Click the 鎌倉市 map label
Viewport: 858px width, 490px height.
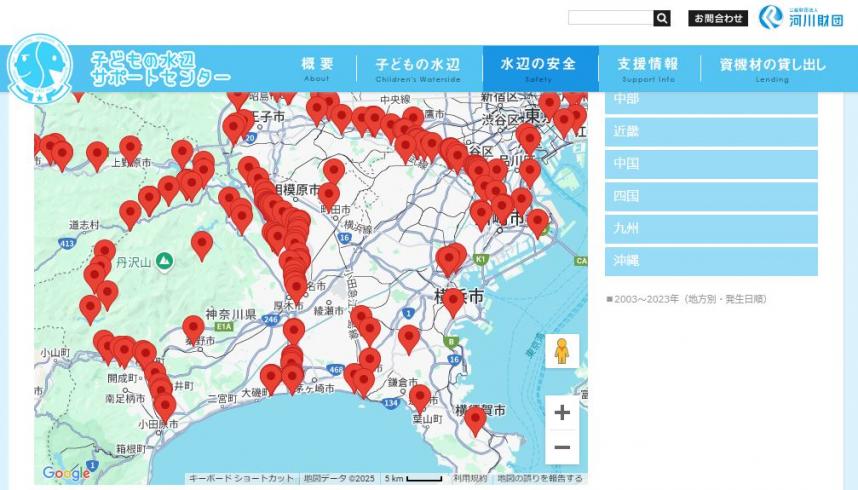403,382
